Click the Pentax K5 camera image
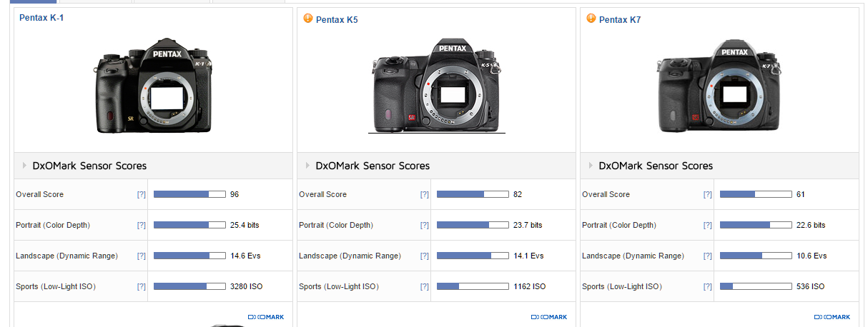Viewport: 868px width, 327px height. click(437, 86)
